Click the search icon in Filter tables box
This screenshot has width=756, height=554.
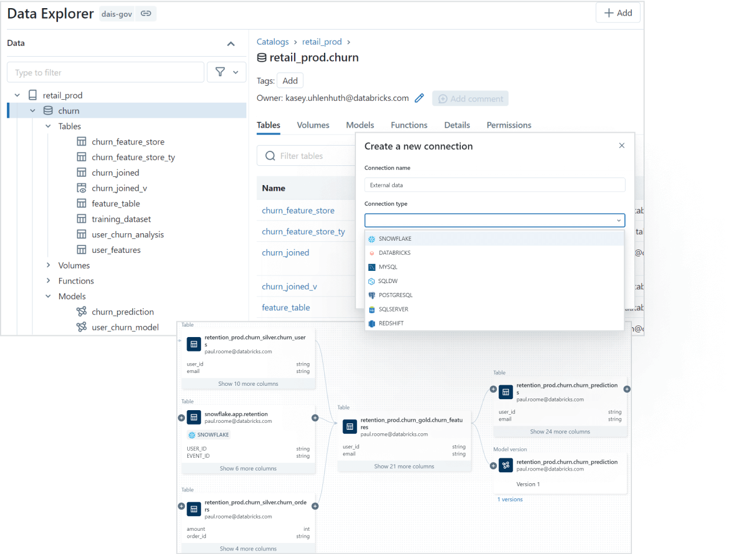point(270,155)
